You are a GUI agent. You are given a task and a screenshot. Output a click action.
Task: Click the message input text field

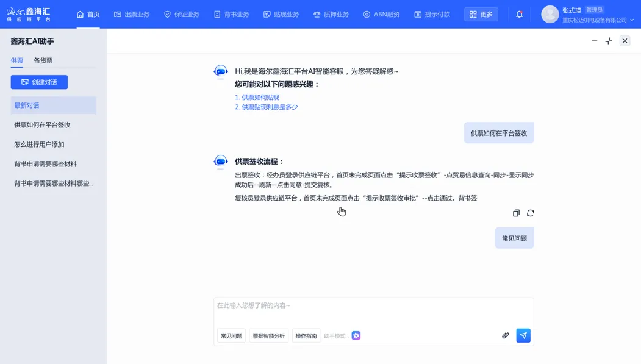(373, 309)
